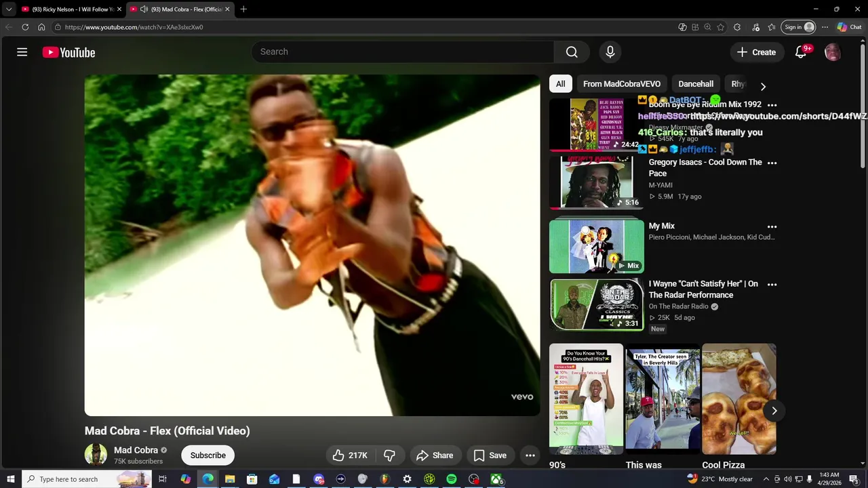Viewport: 868px width, 488px height.
Task: Go to the browser home page
Action: click(41, 27)
